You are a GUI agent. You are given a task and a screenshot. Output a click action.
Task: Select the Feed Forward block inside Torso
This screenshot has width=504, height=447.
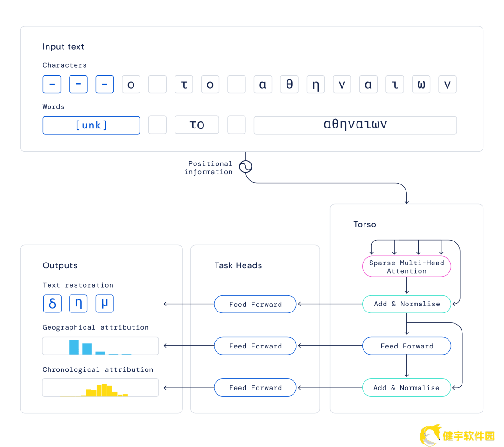(406, 346)
